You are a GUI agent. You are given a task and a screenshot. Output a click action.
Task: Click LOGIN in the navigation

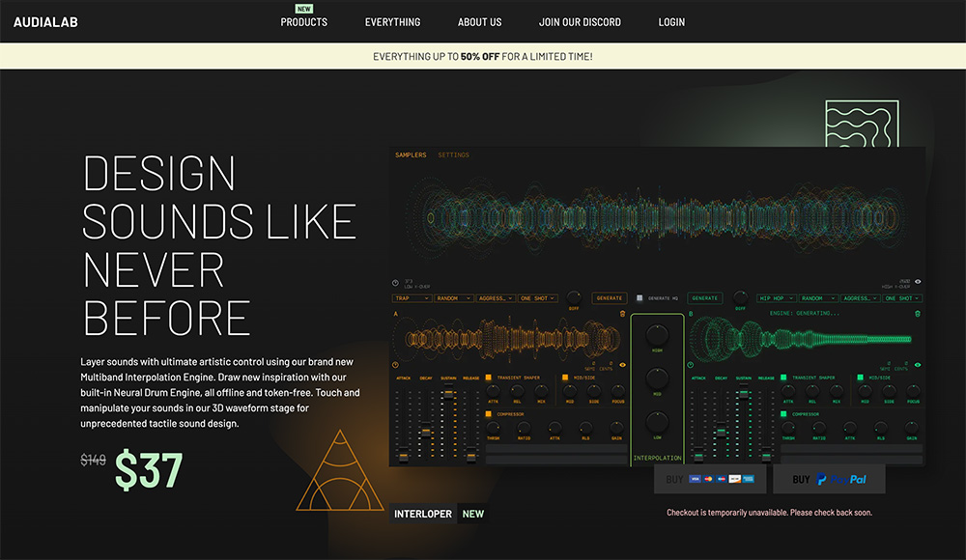tap(671, 22)
